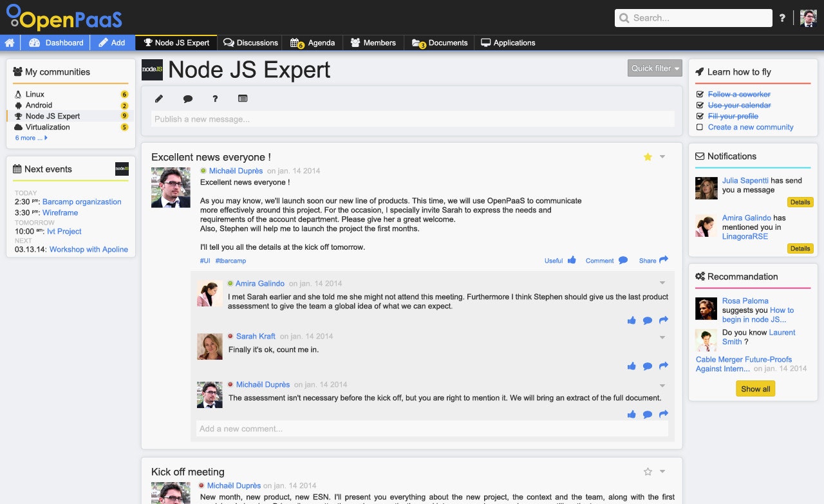Screen dimensions: 824x504
Task: Expand '6 more ...' communities
Action: pyautogui.click(x=32, y=138)
